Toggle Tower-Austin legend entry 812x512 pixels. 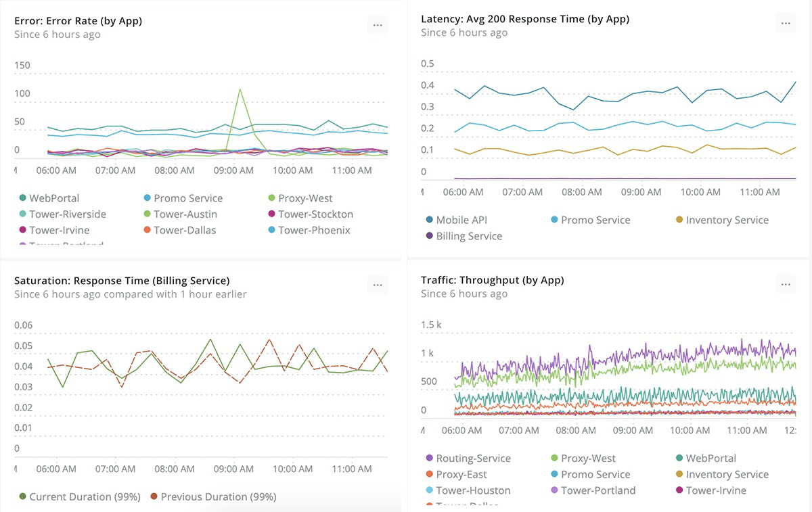point(179,214)
